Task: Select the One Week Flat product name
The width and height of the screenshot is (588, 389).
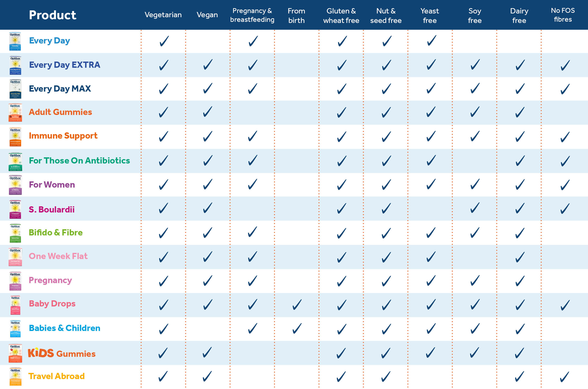Action: [58, 256]
